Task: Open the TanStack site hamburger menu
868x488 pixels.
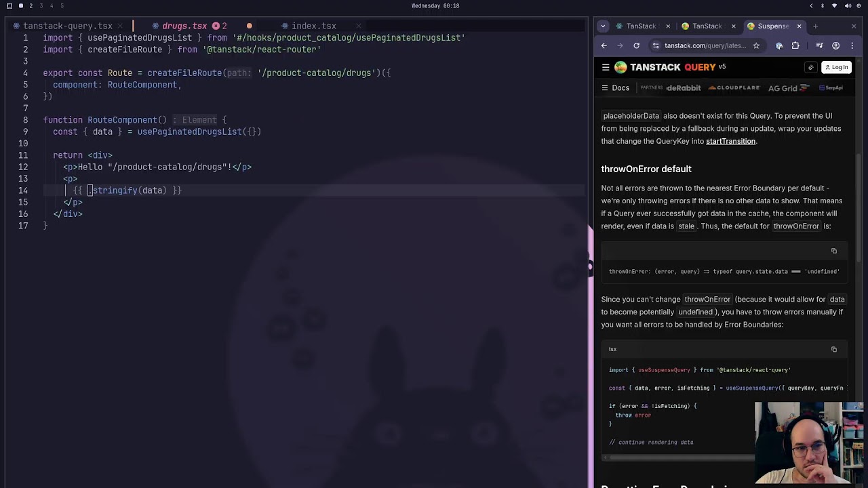Action: pyautogui.click(x=606, y=67)
